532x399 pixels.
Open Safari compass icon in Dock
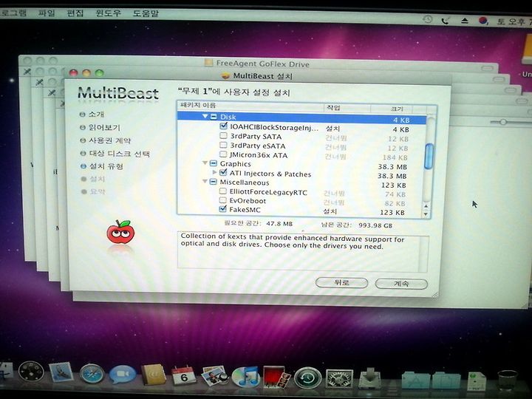pos(92,375)
